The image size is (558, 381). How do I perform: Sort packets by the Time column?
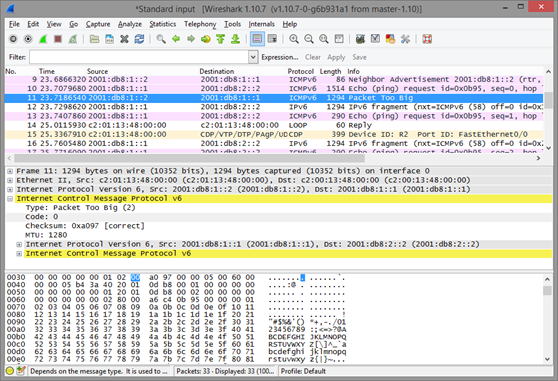pos(47,71)
